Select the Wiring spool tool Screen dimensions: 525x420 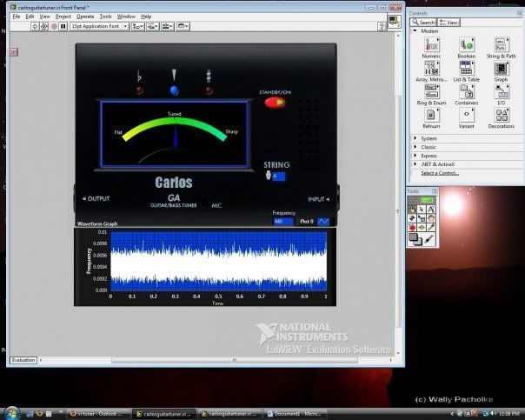412,218
